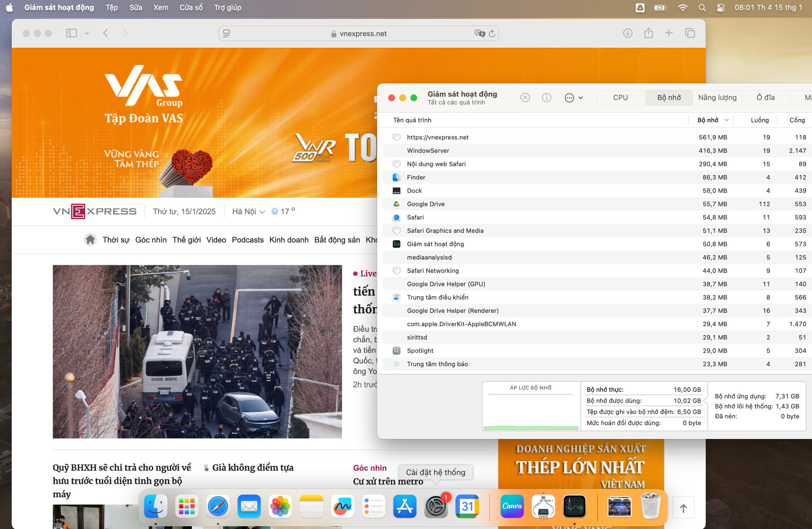Click Giám sát hoạt động process icon in list
This screenshot has height=529, width=812.
[x=396, y=244]
